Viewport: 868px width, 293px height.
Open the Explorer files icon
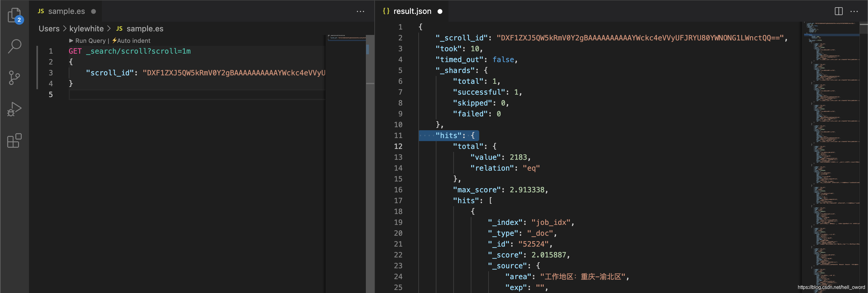(14, 15)
